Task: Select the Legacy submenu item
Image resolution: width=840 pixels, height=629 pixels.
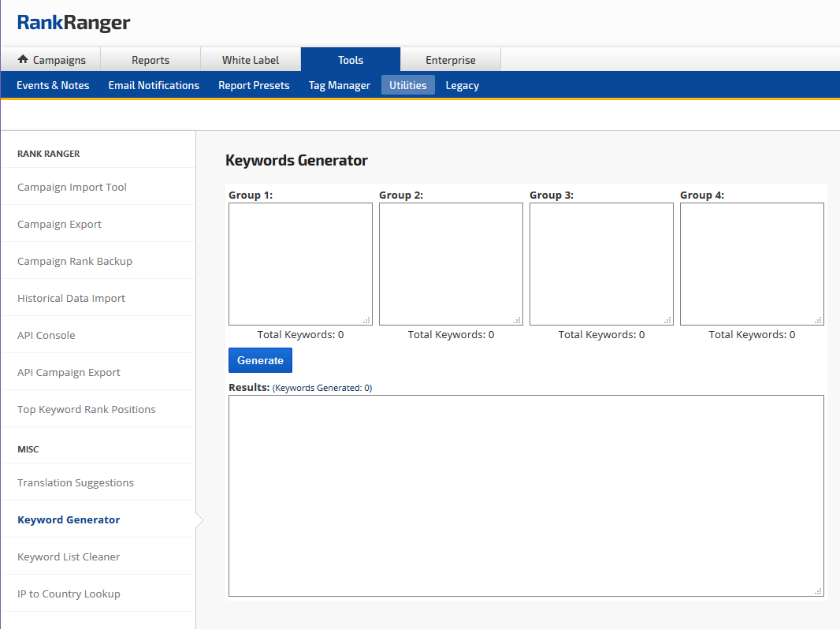Action: pyautogui.click(x=463, y=85)
